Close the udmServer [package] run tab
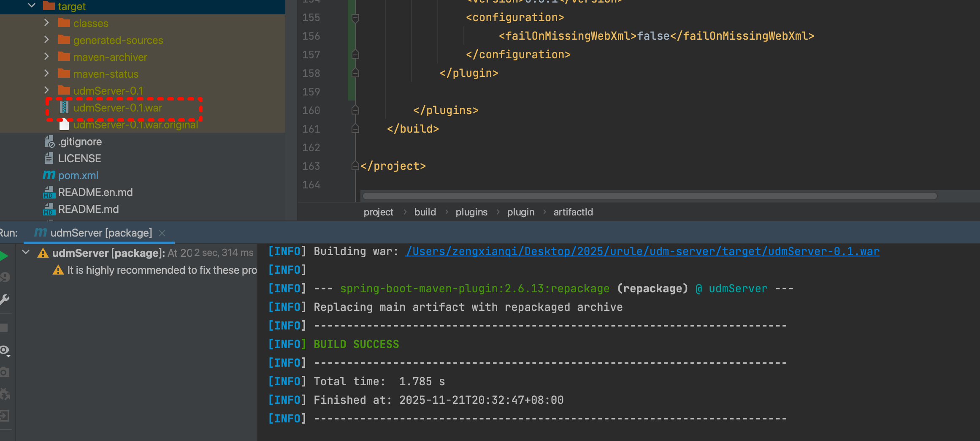Image resolution: width=980 pixels, height=441 pixels. (x=162, y=233)
